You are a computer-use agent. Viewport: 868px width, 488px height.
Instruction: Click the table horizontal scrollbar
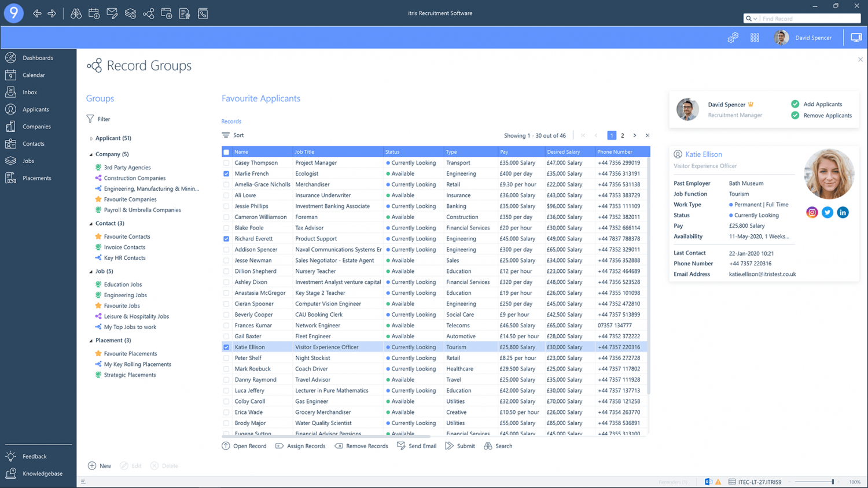coord(326,436)
